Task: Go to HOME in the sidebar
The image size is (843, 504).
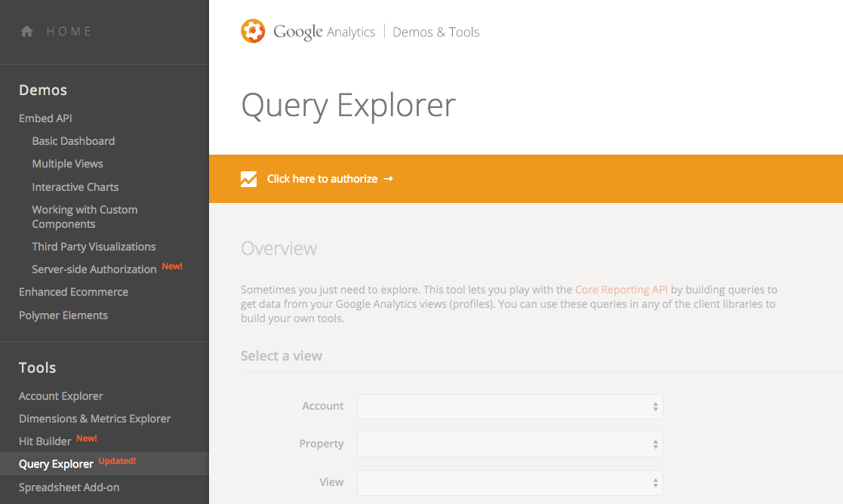Action: pyautogui.click(x=69, y=31)
